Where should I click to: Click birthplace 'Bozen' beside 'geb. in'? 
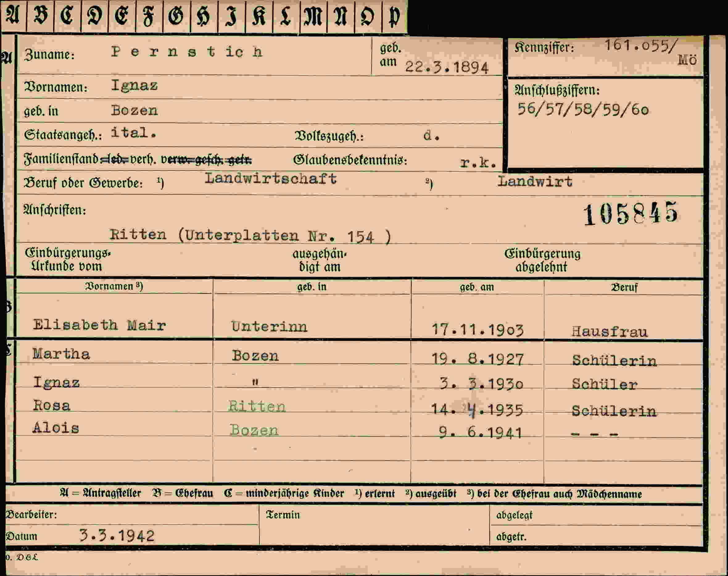(134, 110)
